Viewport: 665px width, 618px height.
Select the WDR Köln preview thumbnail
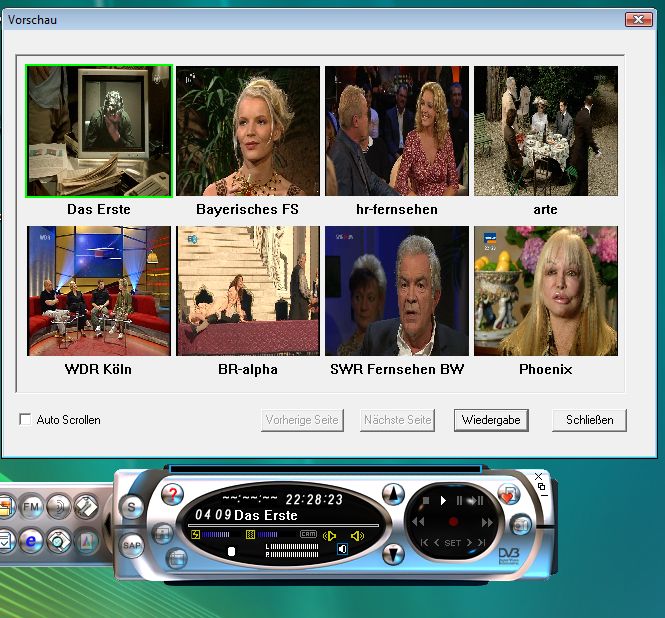coord(99,291)
